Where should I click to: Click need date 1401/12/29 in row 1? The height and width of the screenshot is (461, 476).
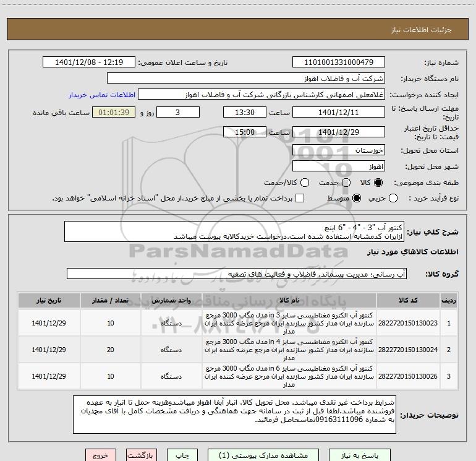49,323
